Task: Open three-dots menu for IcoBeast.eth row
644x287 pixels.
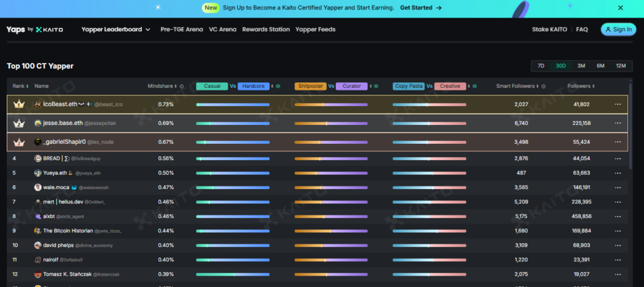Action: click(x=618, y=104)
